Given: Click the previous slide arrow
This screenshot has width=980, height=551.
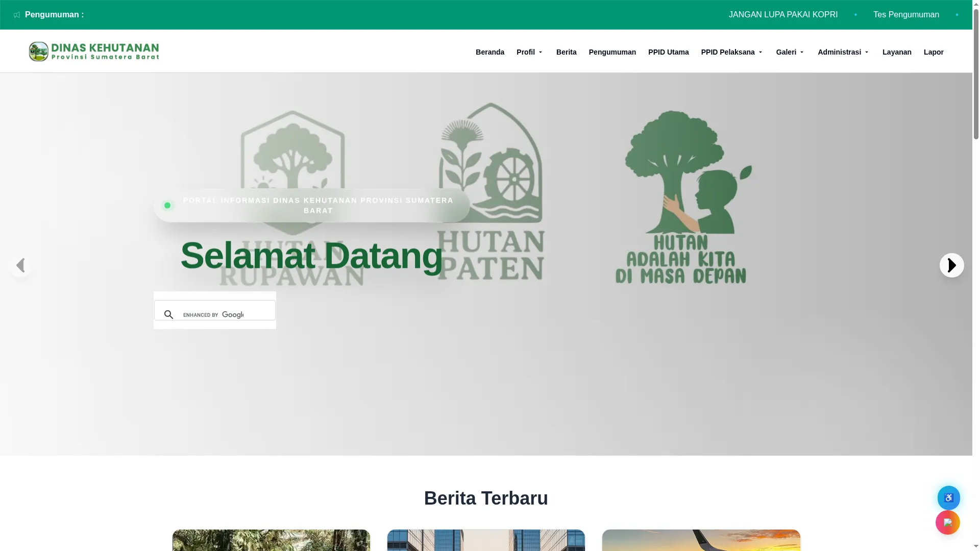Looking at the screenshot, I should [x=20, y=265].
